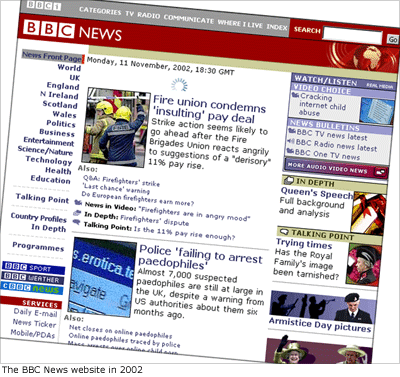Image resolution: width=400 pixels, height=377 pixels.
Task: Open Talking Point in left sidebar
Action: 42,198
